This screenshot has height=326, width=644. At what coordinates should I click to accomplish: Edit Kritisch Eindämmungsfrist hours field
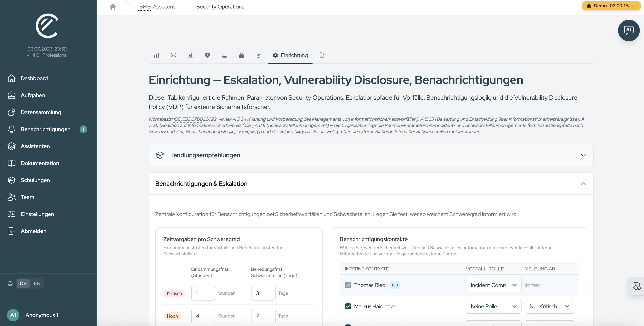(x=203, y=293)
